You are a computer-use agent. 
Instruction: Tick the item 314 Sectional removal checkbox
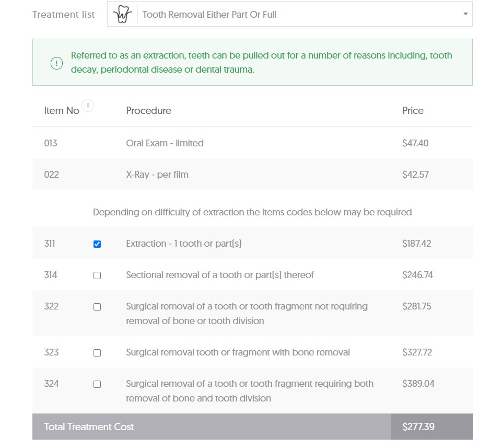pyautogui.click(x=97, y=275)
